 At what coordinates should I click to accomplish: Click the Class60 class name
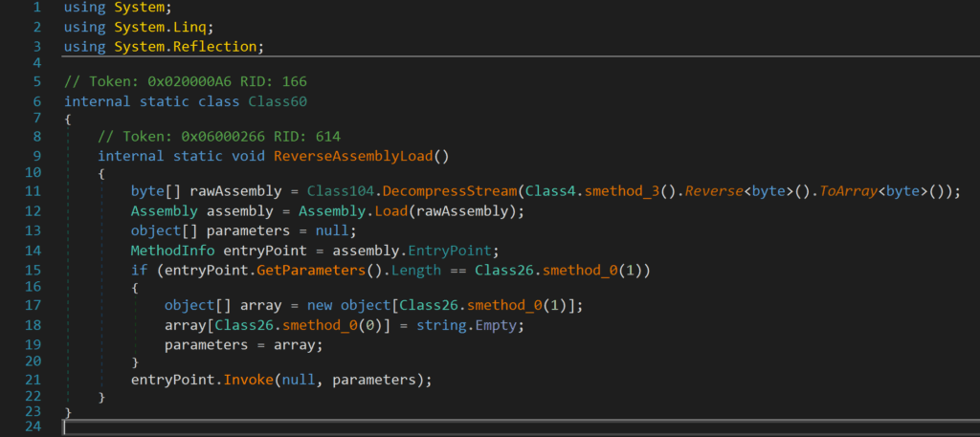click(278, 101)
